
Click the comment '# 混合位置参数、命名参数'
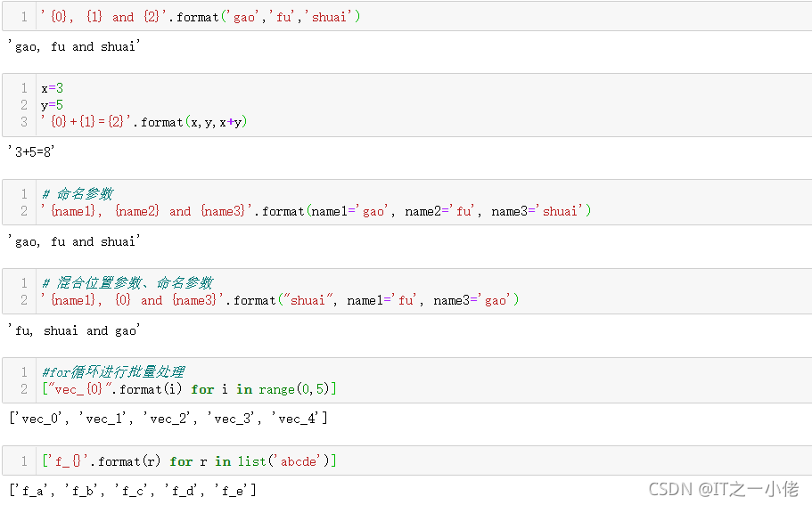point(127,283)
